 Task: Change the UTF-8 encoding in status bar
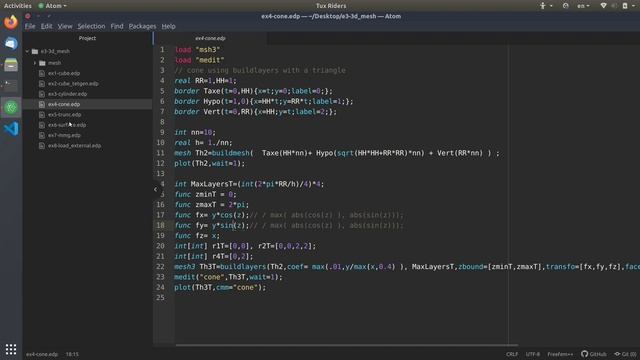(x=533, y=354)
